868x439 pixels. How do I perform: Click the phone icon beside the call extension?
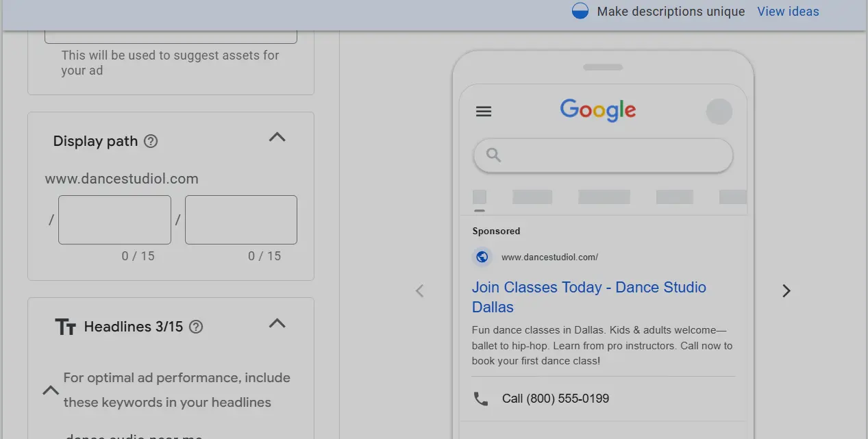[480, 398]
